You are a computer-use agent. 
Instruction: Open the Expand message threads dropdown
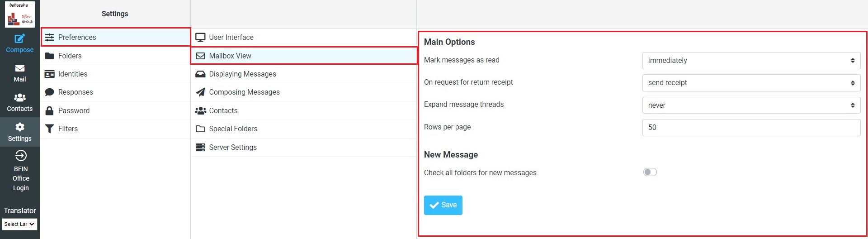tap(751, 105)
